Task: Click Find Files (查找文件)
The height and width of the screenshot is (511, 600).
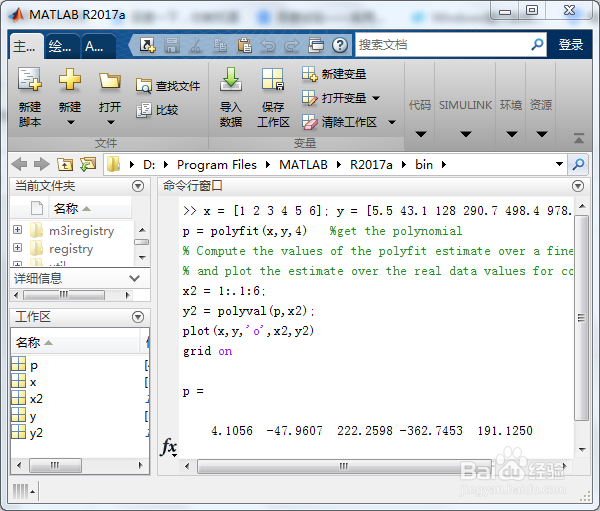Action: pos(168,86)
